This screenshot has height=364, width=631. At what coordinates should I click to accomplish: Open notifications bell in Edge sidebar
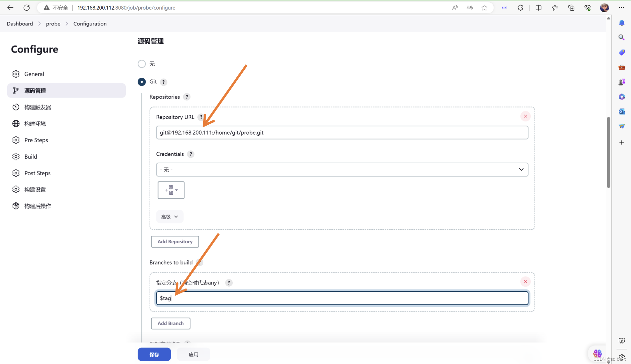(x=622, y=23)
